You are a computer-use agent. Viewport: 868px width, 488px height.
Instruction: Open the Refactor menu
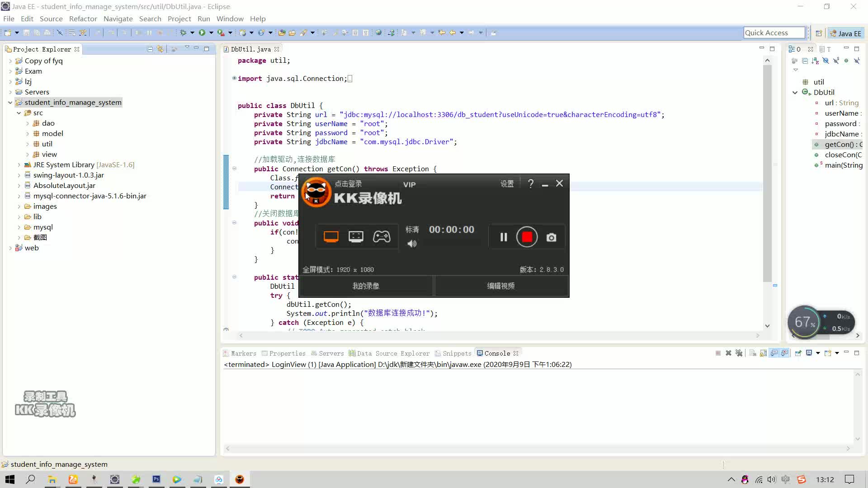click(83, 19)
